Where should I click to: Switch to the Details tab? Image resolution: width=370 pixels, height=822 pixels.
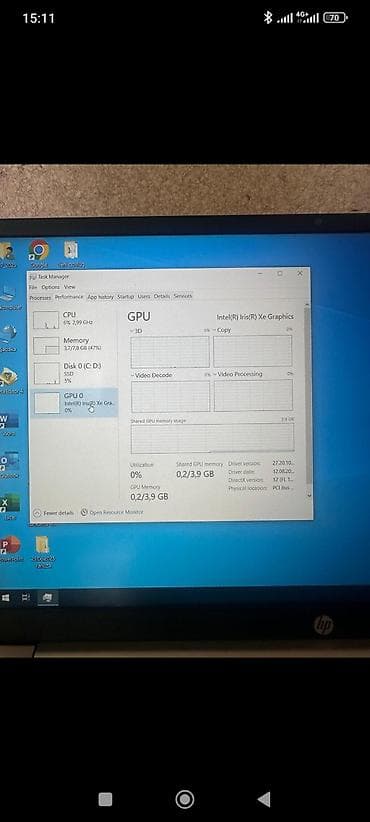[x=162, y=296]
